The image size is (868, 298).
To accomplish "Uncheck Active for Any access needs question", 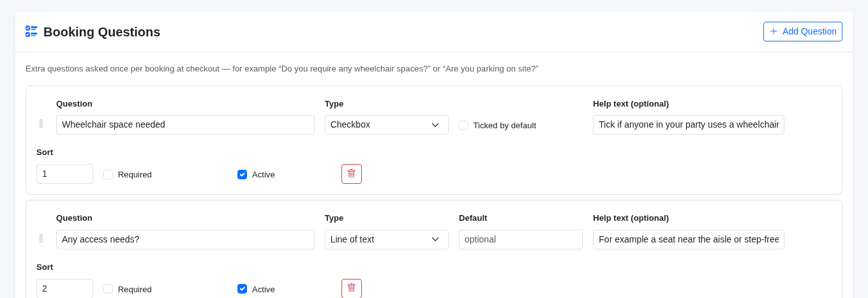I will (242, 289).
